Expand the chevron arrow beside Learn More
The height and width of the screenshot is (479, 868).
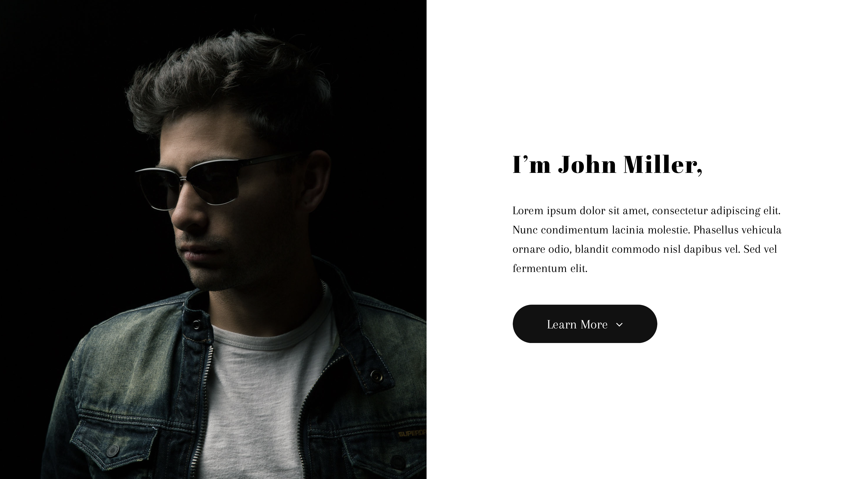(x=619, y=325)
